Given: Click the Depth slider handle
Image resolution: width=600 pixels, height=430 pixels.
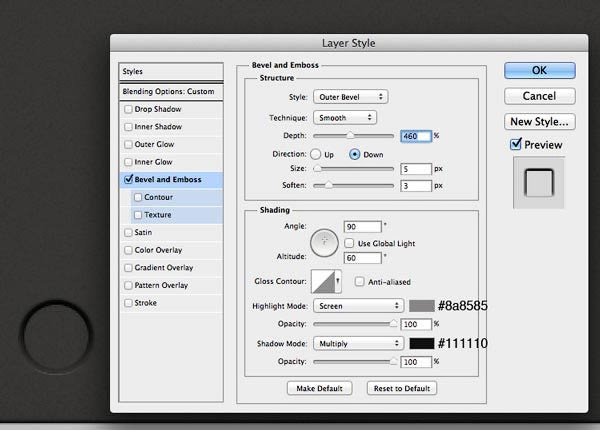Looking at the screenshot, I should coord(350,135).
